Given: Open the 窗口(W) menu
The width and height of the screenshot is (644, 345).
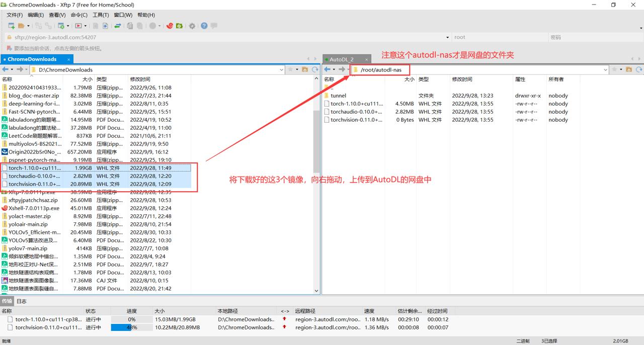Looking at the screenshot, I should tap(123, 15).
